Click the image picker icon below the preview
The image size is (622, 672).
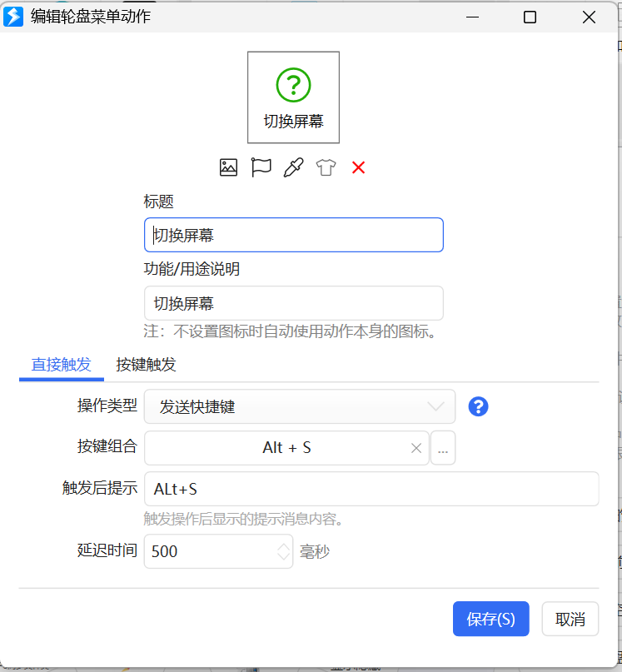(229, 167)
